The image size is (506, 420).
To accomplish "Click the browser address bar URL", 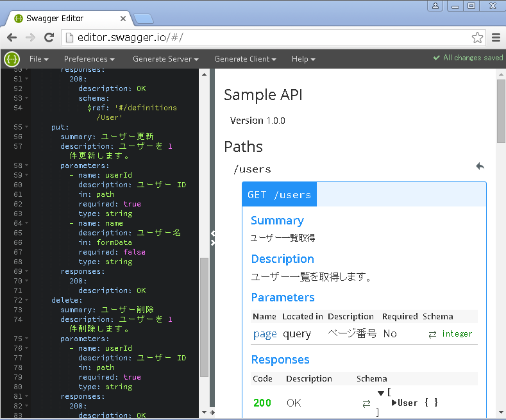I will pos(130,38).
